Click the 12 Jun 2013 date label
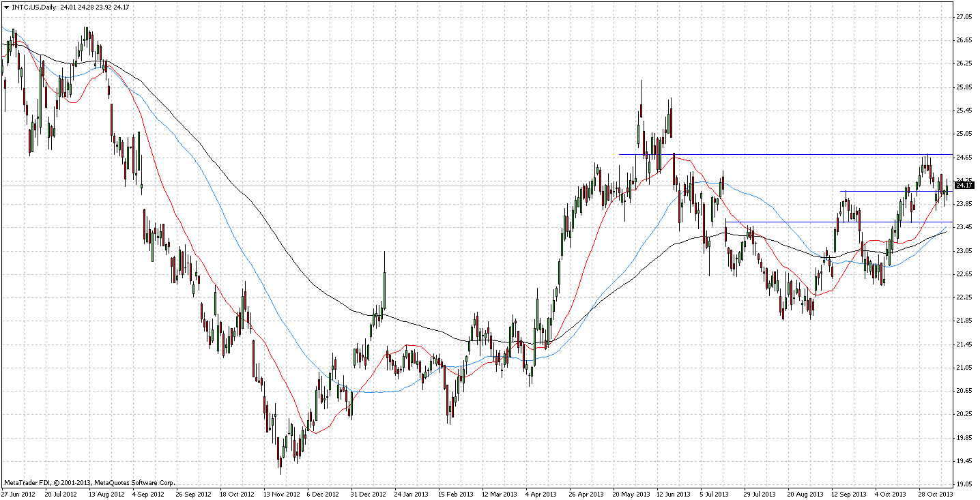980x500 pixels. pyautogui.click(x=674, y=493)
